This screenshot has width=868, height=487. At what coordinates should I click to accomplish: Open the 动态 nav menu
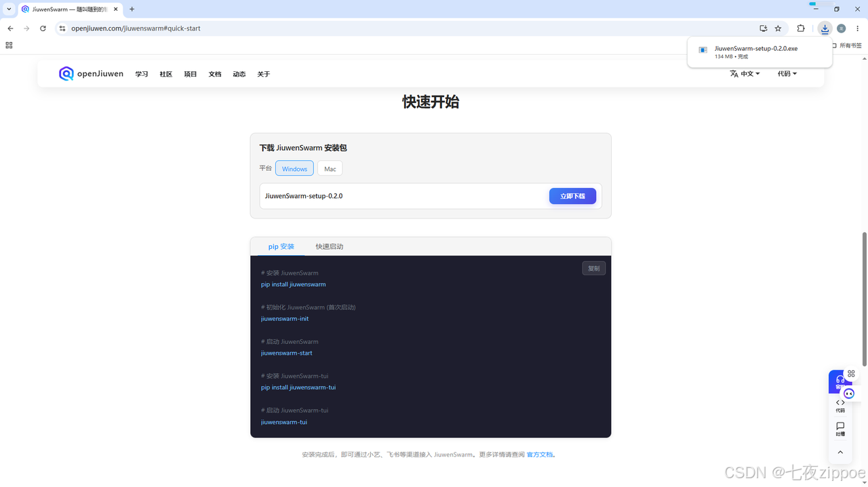239,74
